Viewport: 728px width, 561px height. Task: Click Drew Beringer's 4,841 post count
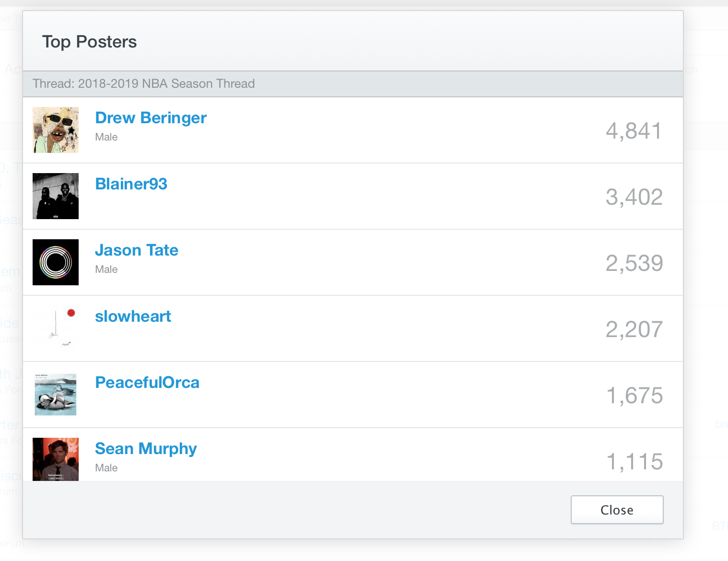click(x=634, y=131)
